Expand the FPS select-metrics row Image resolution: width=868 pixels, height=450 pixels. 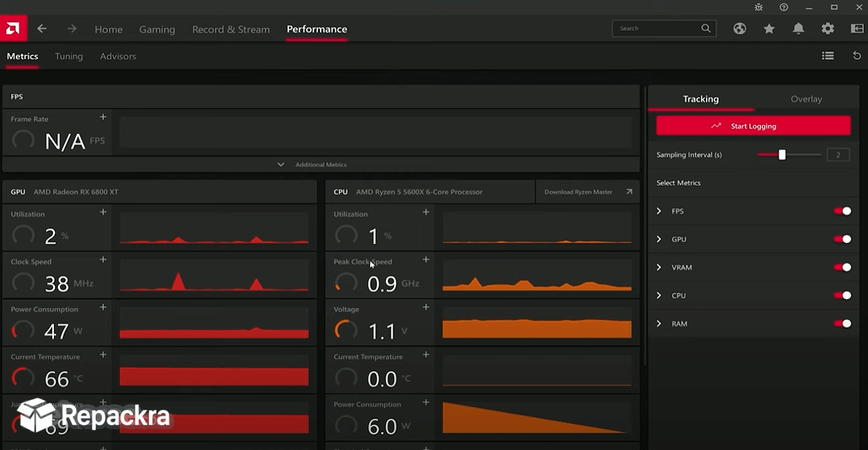[x=659, y=211]
